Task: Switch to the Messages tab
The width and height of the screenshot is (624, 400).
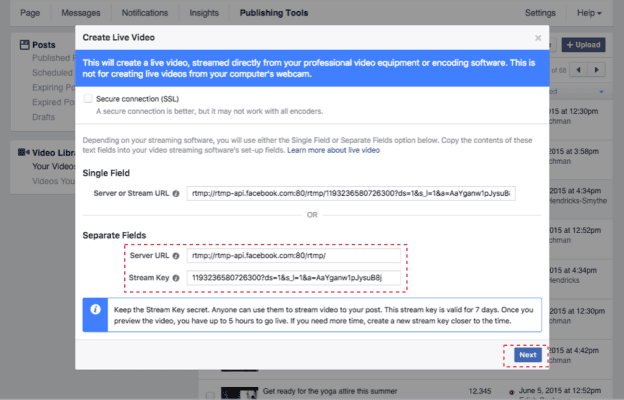Action: tap(81, 13)
